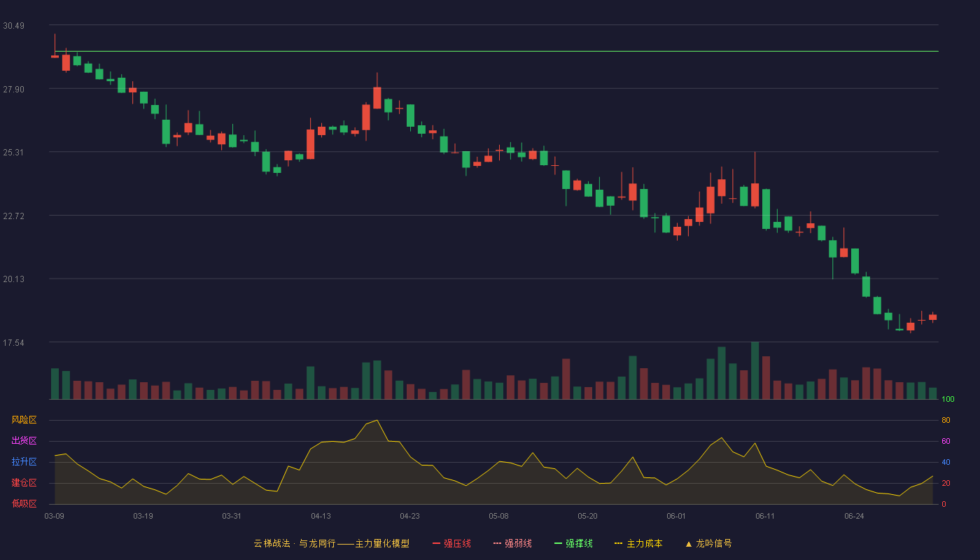This screenshot has height=560, width=980.
Task: Click the magenta 60 indicator axis value
Action: tap(946, 441)
